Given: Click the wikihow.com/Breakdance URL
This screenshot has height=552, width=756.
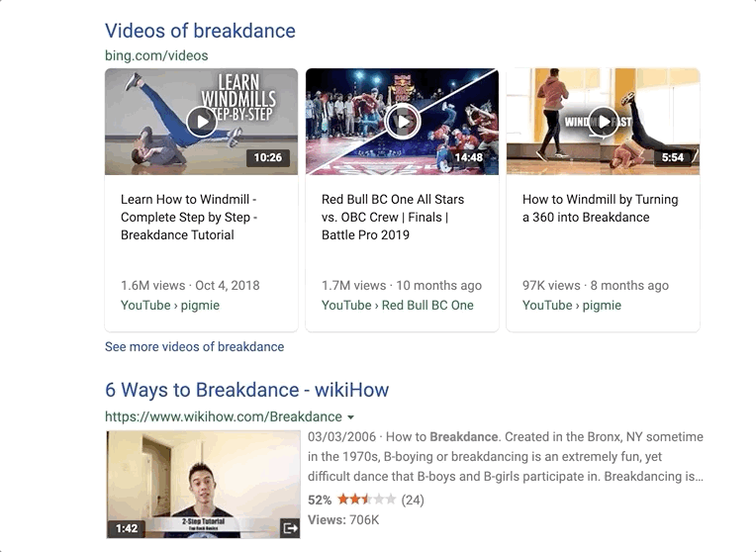Looking at the screenshot, I should coord(223,417).
